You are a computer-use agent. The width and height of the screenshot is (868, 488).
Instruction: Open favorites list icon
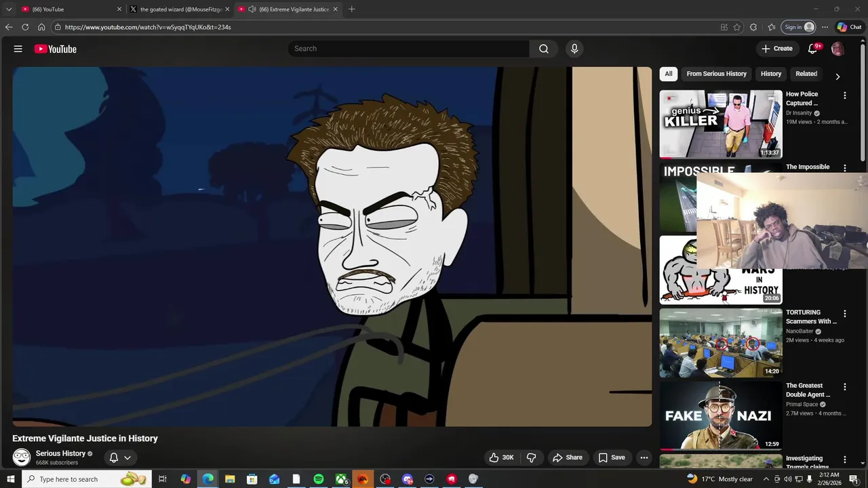[772, 27]
